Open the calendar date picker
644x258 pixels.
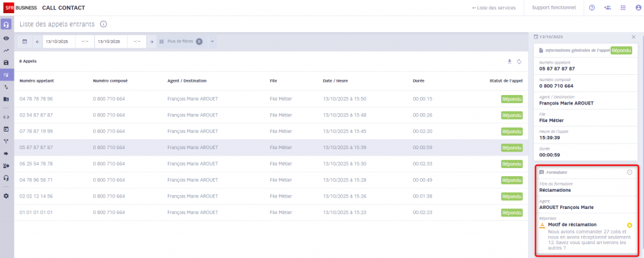[x=25, y=42]
